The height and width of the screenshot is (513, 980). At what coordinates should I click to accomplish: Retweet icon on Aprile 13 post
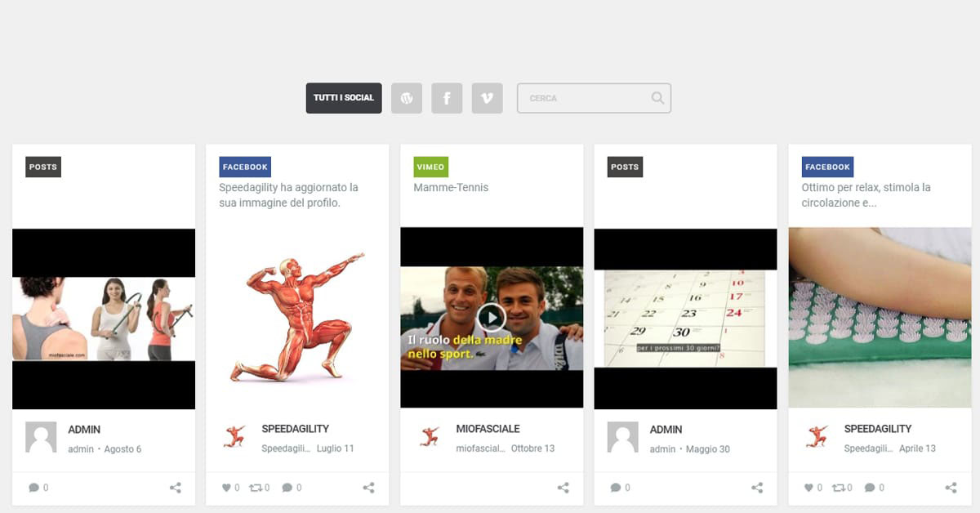tap(841, 488)
